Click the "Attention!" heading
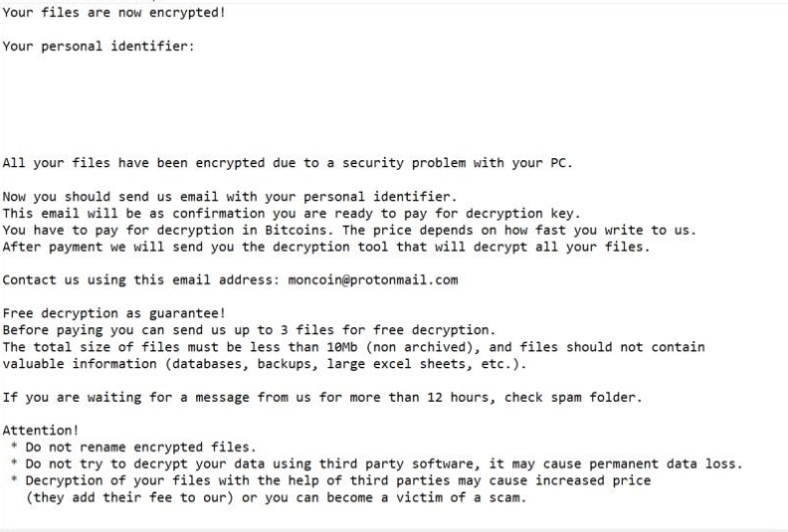The width and height of the screenshot is (788, 532). click(x=39, y=431)
